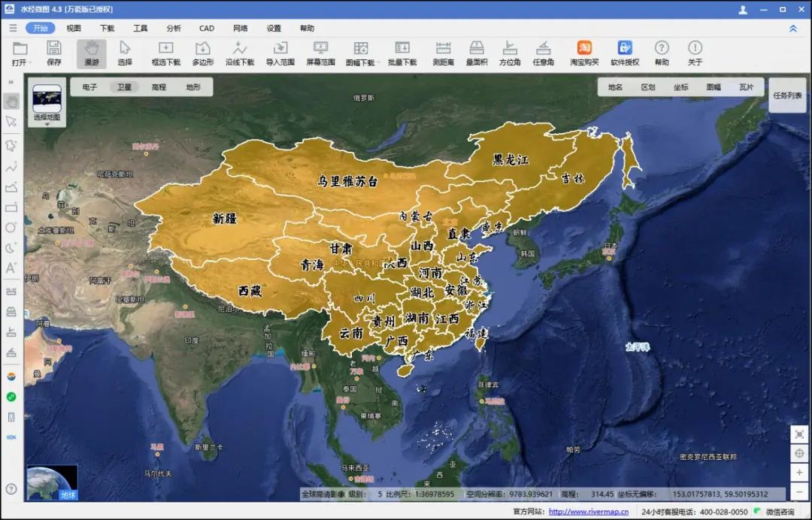This screenshot has height=520, width=812.
Task: Open the 关于 about info icon
Action: tap(695, 54)
